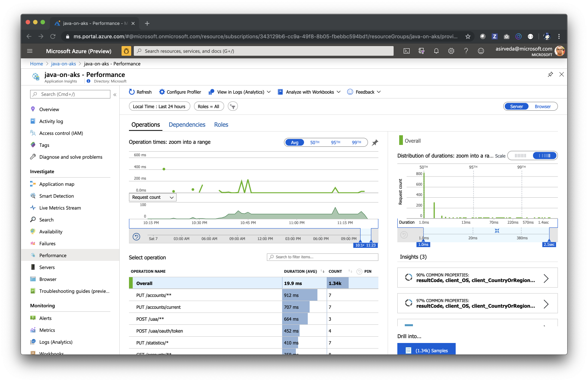
Task: Select linear scale for distribution chart
Action: click(x=520, y=156)
